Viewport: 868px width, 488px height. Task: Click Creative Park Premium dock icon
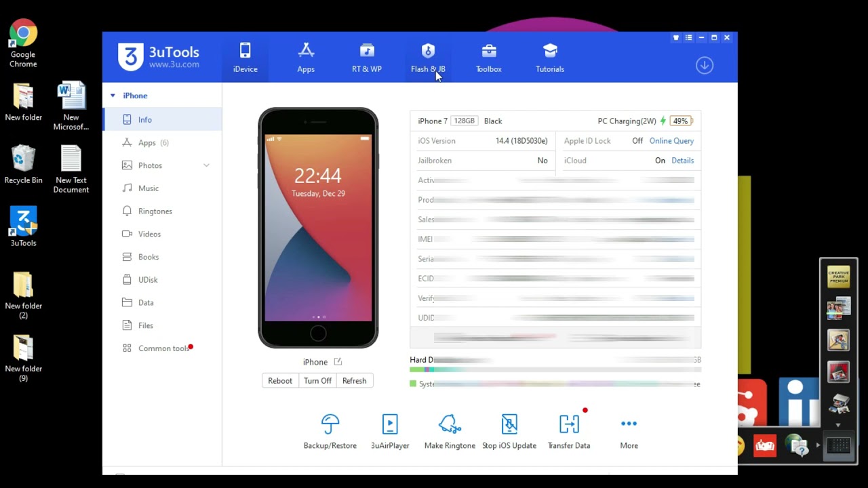click(x=839, y=277)
